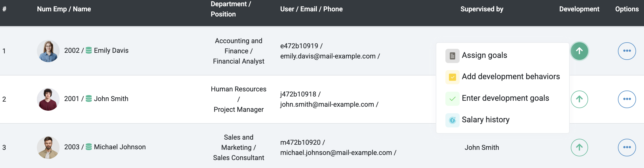Open Michael Johnson's profile photo
The width and height of the screenshot is (644, 168).
pyautogui.click(x=48, y=148)
